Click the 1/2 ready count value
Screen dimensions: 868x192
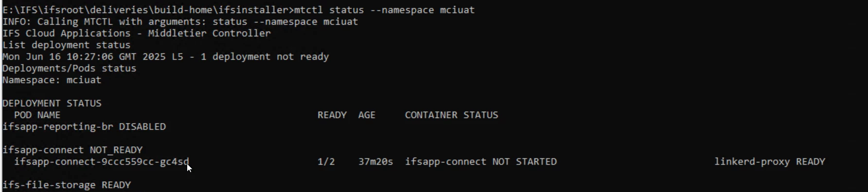[x=326, y=161]
